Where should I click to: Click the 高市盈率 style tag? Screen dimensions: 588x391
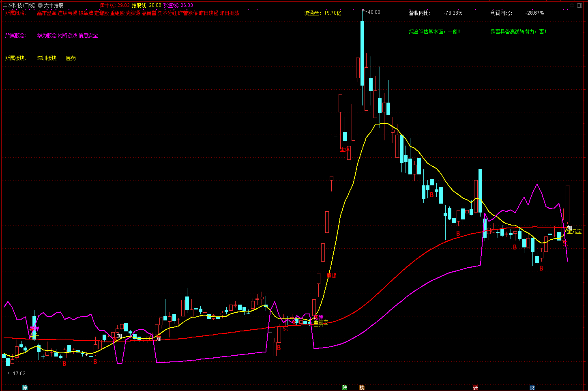click(x=47, y=13)
